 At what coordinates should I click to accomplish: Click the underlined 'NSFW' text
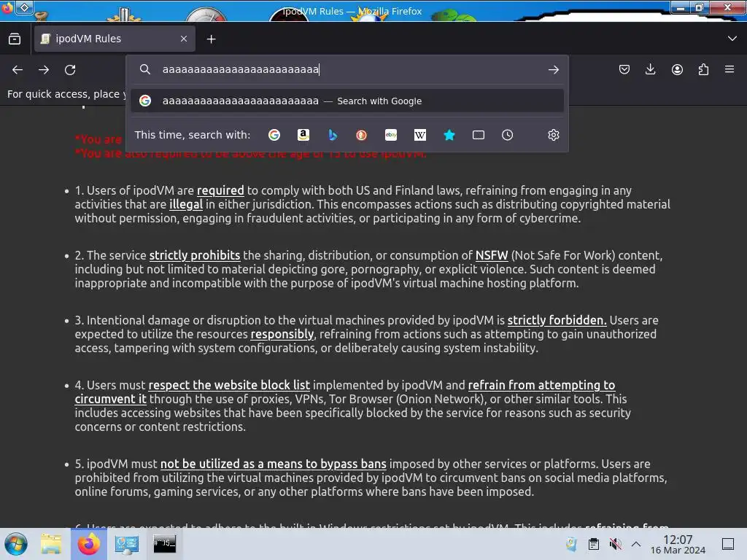click(x=492, y=255)
